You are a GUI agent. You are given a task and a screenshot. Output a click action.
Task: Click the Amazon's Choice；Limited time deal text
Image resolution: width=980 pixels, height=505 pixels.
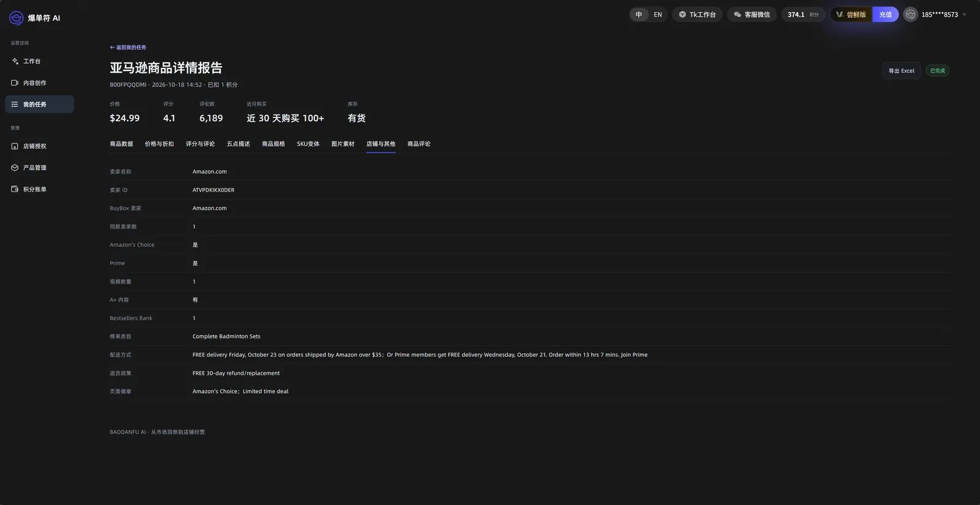coord(240,392)
